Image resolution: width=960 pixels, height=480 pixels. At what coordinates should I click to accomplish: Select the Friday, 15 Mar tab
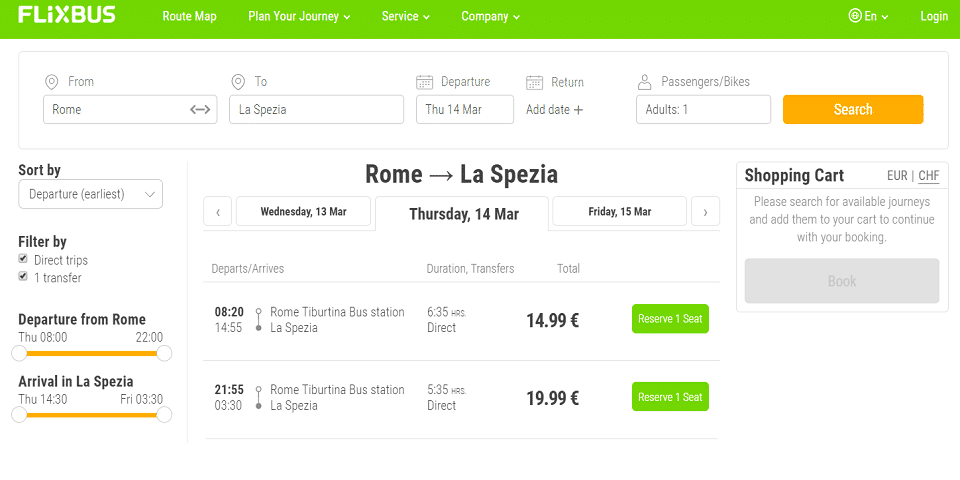point(620,211)
